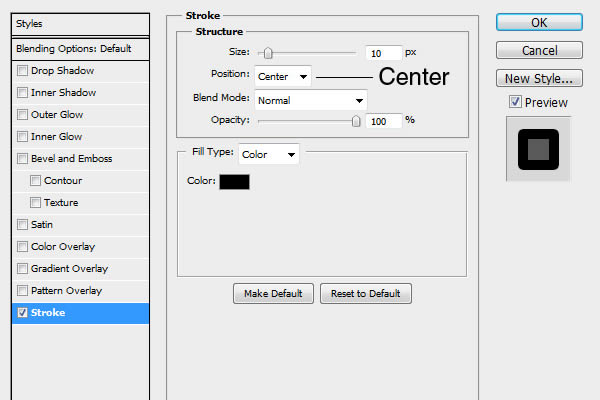
Task: Open the black stroke Color swatch
Action: pyautogui.click(x=234, y=181)
